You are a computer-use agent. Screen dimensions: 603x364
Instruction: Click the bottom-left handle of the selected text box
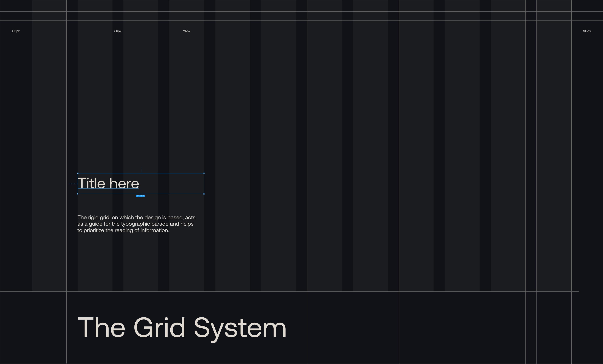(x=78, y=194)
